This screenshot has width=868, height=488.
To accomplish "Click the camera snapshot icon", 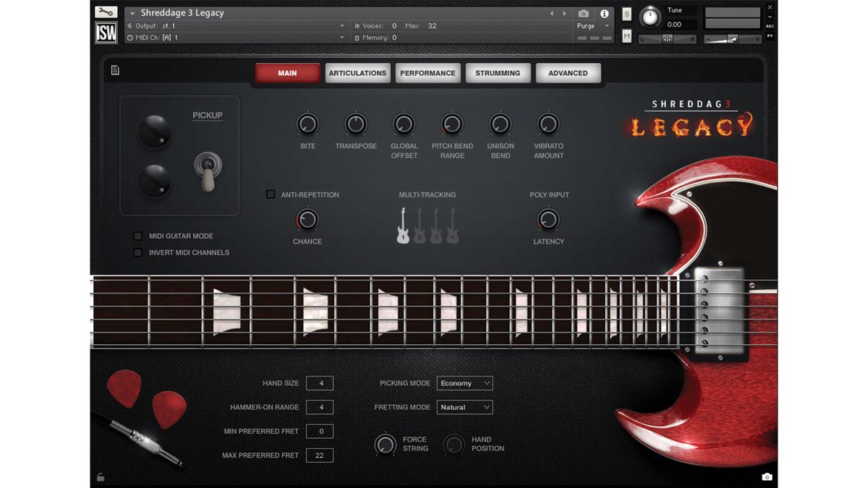I will pyautogui.click(x=584, y=12).
